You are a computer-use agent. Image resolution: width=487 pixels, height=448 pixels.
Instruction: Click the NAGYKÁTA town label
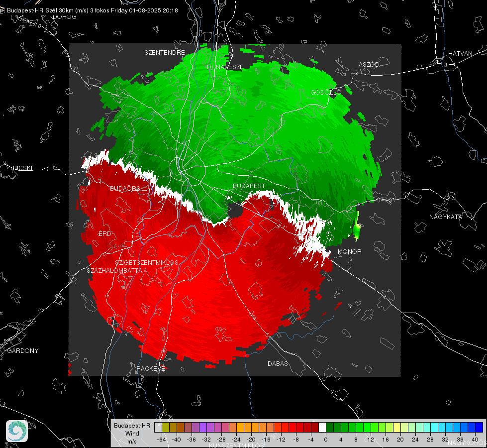(x=446, y=217)
